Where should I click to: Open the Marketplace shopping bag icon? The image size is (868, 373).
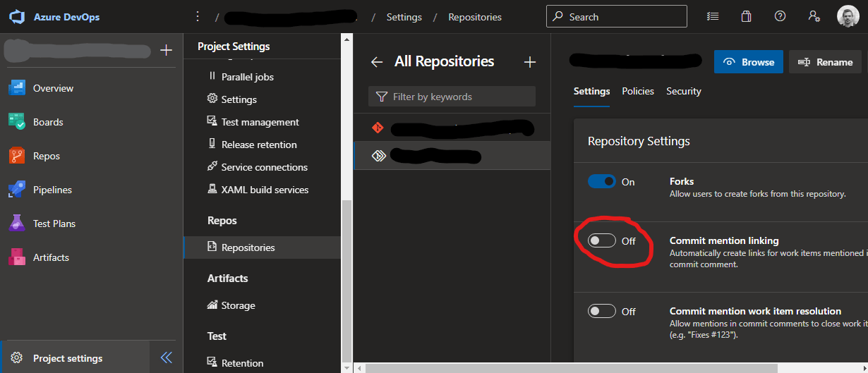pyautogui.click(x=746, y=16)
